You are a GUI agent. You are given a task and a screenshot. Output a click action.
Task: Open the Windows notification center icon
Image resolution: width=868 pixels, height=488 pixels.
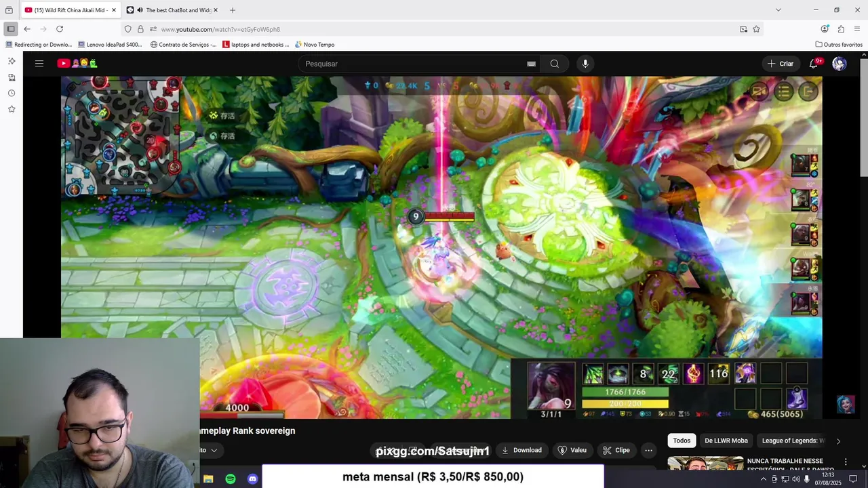853,479
